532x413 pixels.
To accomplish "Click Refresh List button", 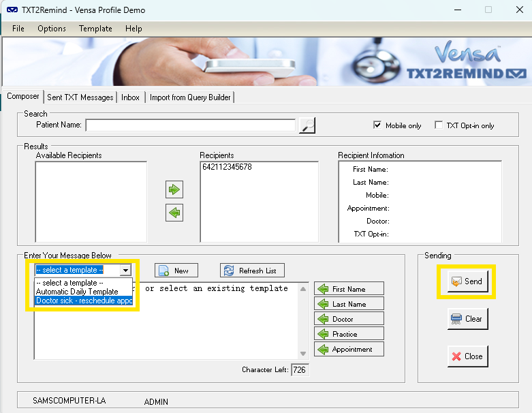I will [252, 271].
